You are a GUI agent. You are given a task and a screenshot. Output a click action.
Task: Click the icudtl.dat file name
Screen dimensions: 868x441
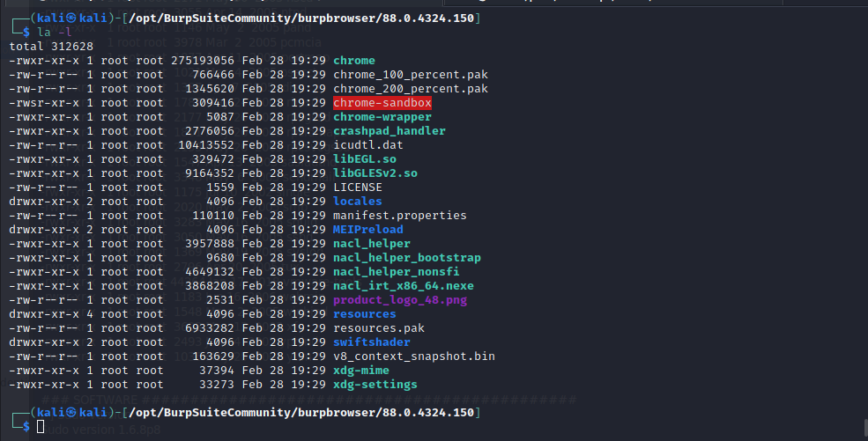pyautogui.click(x=367, y=145)
